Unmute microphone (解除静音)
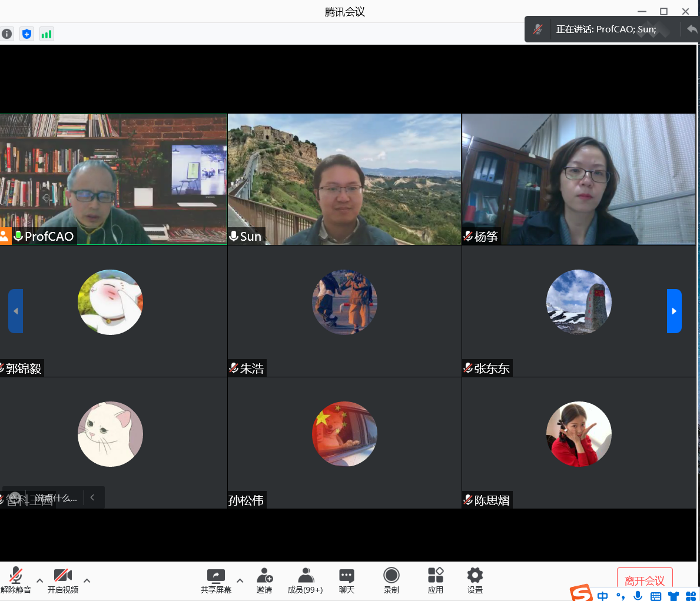 click(16, 580)
